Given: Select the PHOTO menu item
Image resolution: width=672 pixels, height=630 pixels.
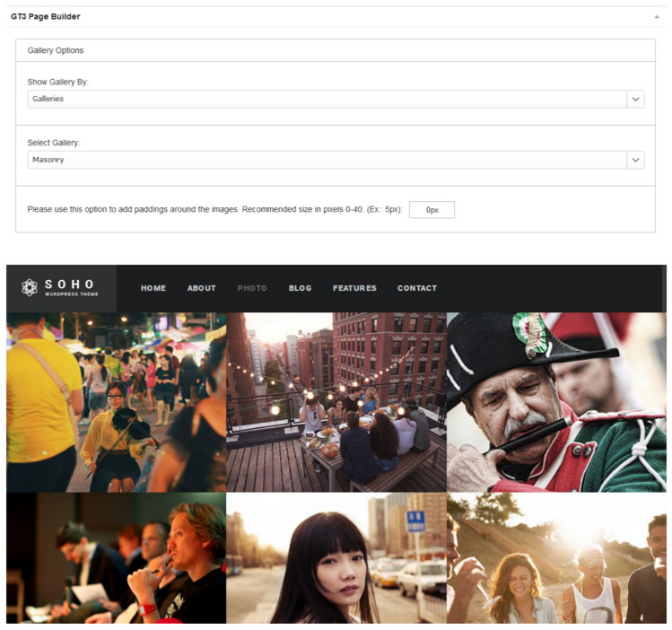Looking at the screenshot, I should tap(252, 288).
